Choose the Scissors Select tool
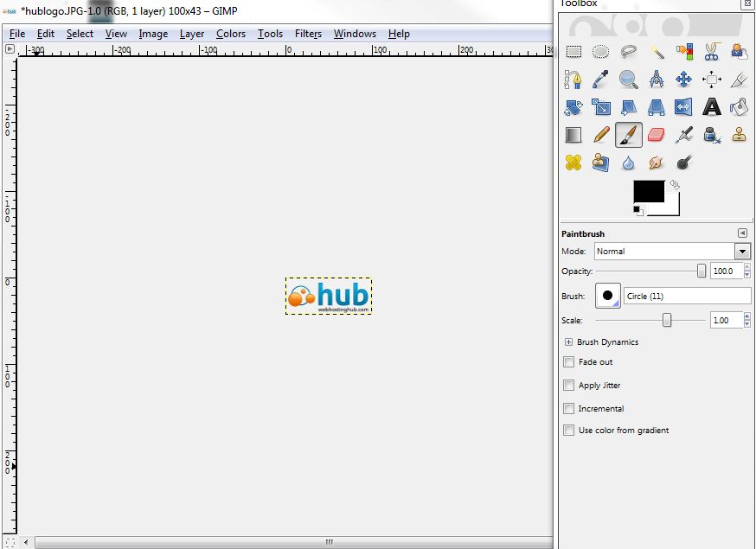Viewport: 756px width, 549px height. pos(711,52)
